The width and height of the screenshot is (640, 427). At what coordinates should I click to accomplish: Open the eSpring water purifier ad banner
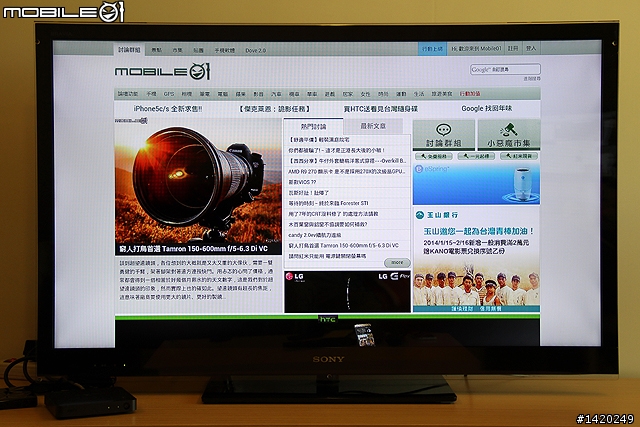tap(476, 184)
